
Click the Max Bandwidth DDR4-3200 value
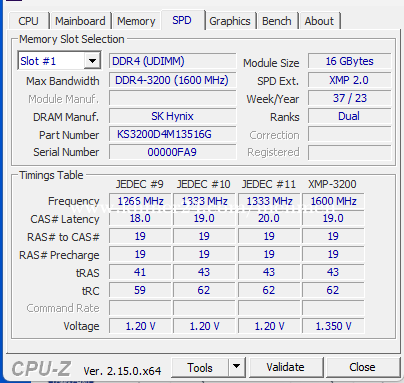click(172, 80)
